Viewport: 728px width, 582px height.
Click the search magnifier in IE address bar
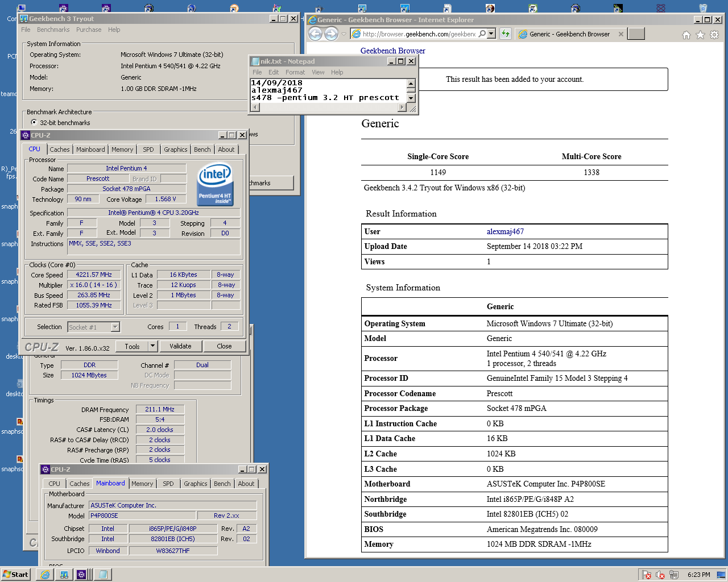pyautogui.click(x=482, y=34)
